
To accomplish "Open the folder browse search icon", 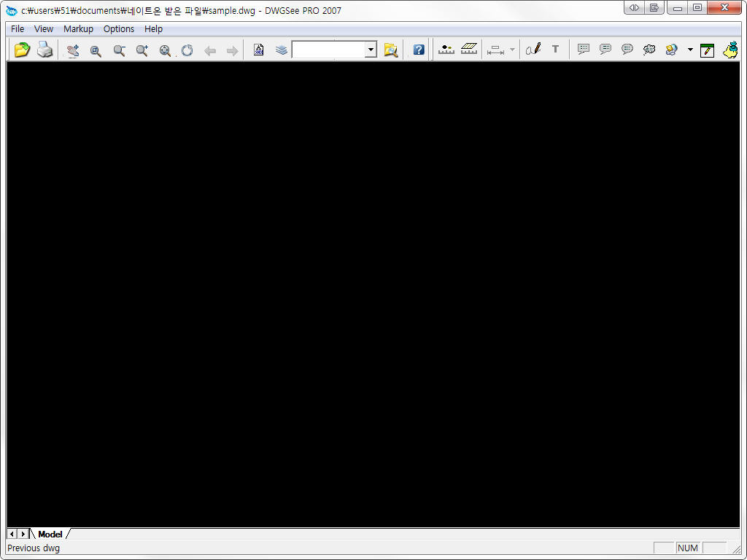I will point(391,50).
